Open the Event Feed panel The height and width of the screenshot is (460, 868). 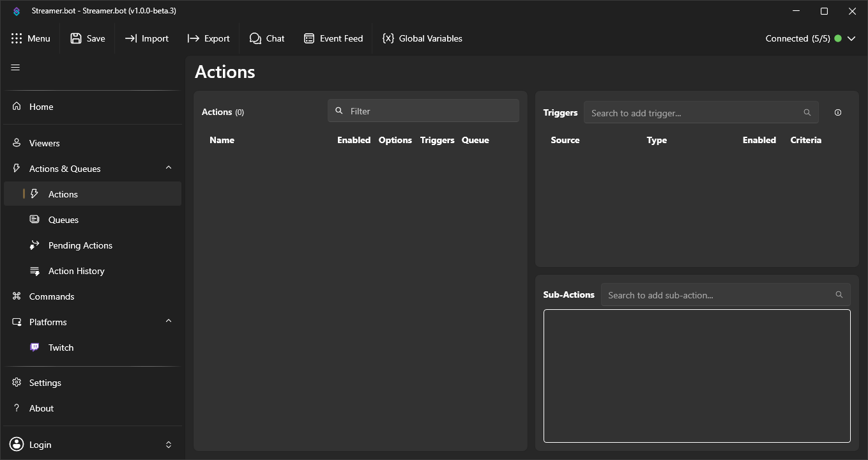tap(333, 38)
